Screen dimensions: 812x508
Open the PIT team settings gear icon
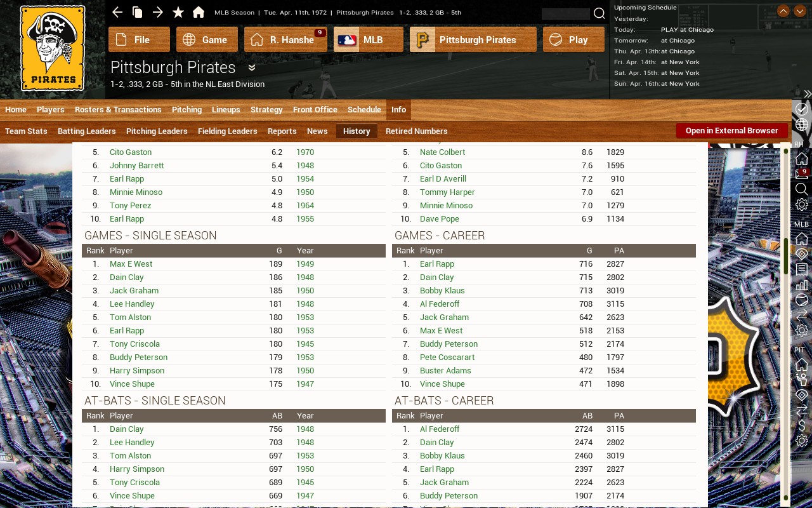pyautogui.click(x=801, y=440)
